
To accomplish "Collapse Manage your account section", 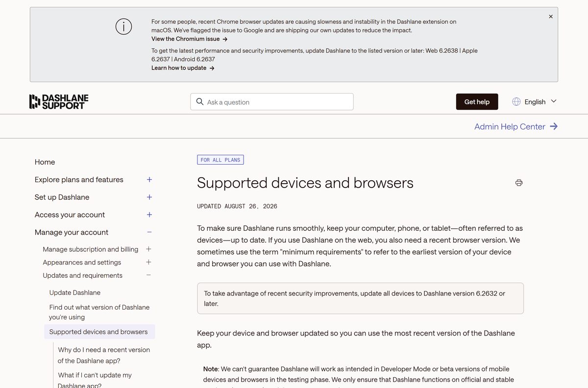I will click(149, 232).
